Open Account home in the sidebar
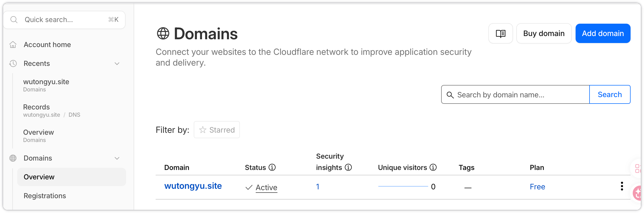This screenshot has height=213, width=644. coord(47,45)
